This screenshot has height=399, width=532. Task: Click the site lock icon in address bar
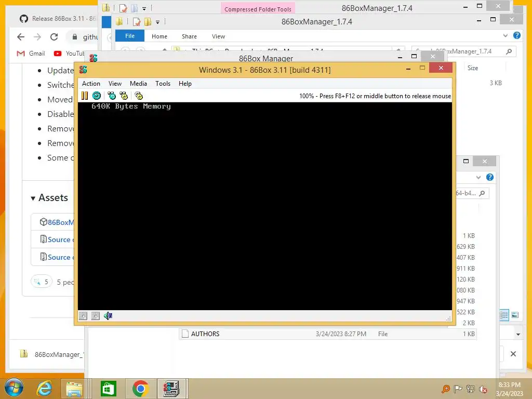75,37
